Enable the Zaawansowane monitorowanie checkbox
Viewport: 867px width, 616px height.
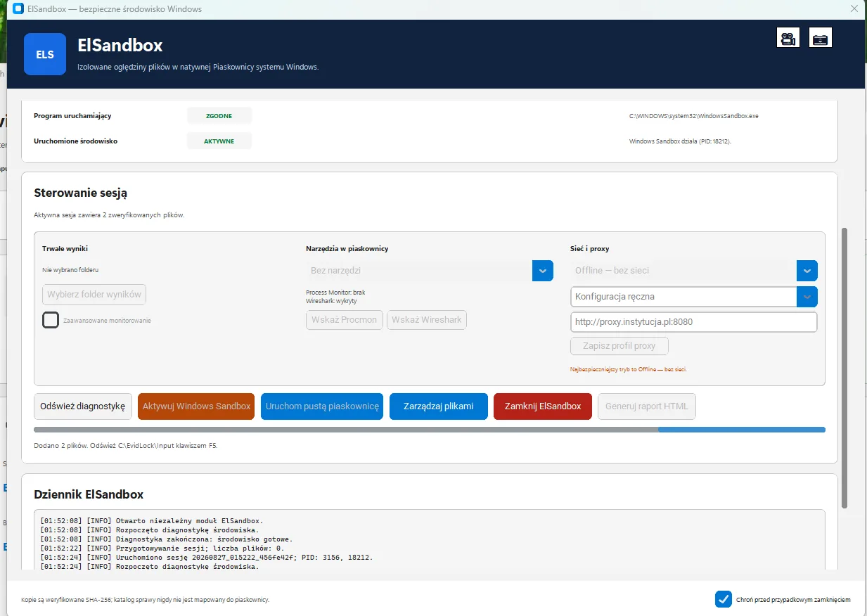51,320
